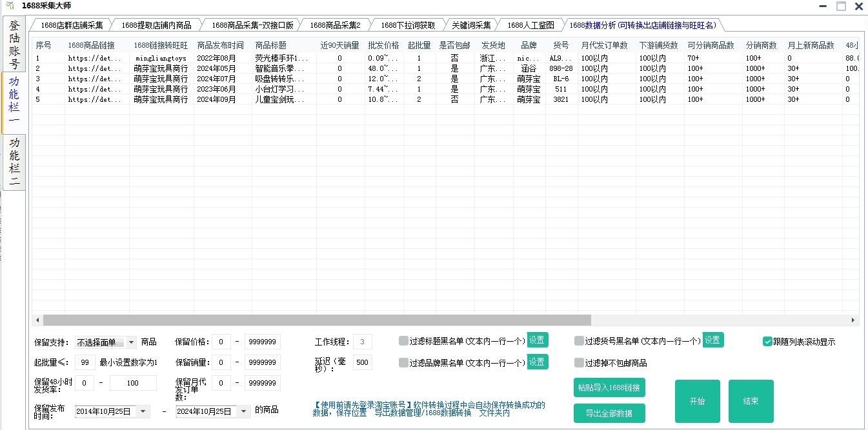This screenshot has height=430, width=868.
Task: Select the 1688商品采集-双接口版 tab
Action: [252, 25]
